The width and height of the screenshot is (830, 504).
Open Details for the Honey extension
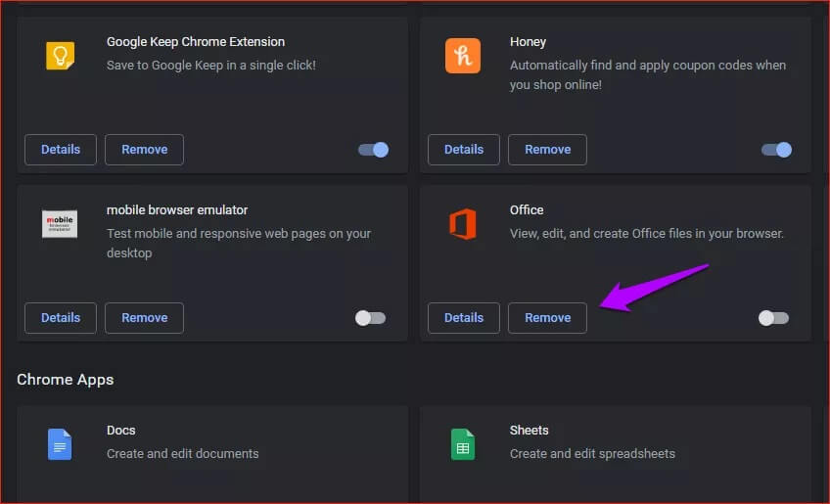464,150
